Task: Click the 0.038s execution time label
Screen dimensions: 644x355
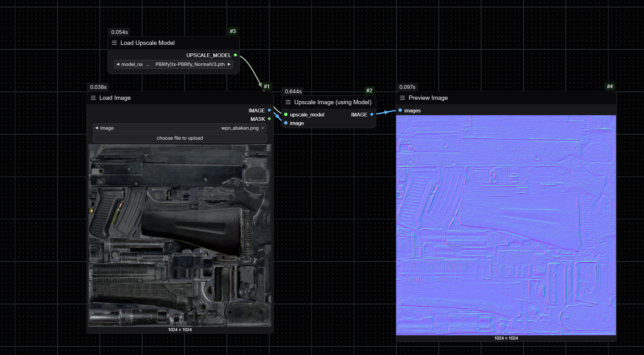Action: coord(98,87)
